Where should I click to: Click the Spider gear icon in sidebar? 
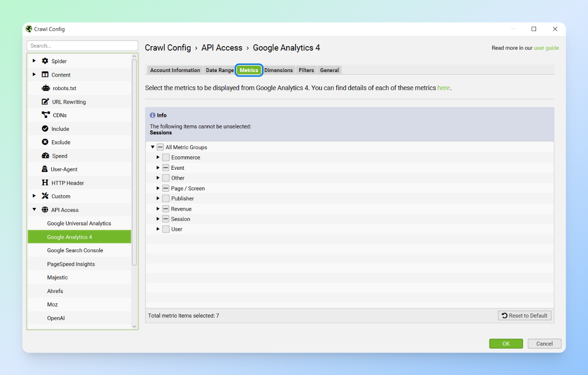pos(45,61)
